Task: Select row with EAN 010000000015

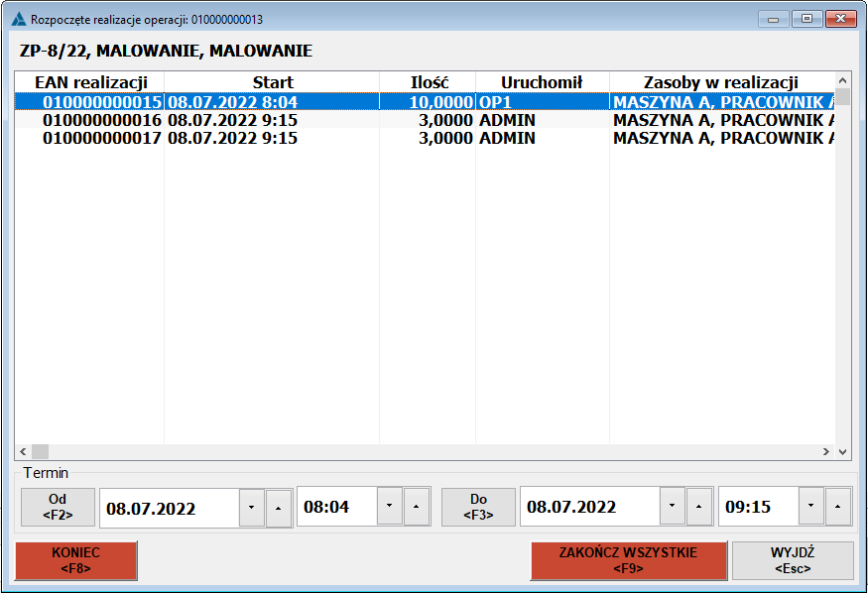Action: [425, 102]
